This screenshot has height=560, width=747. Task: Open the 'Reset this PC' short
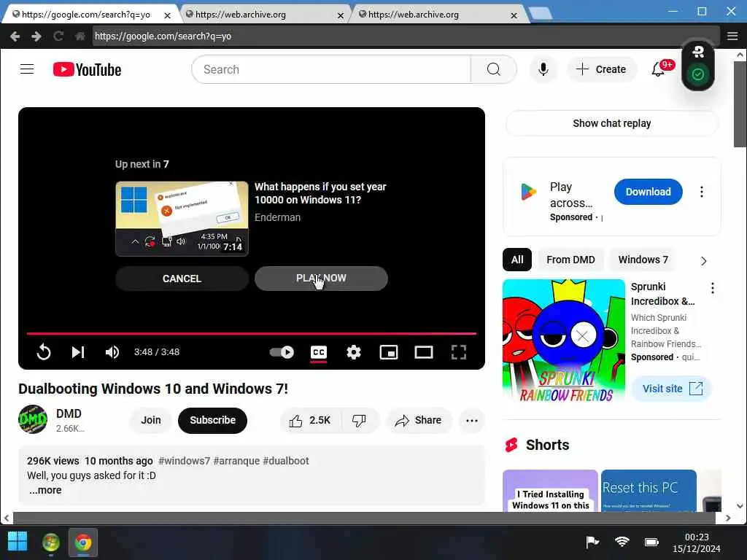pyautogui.click(x=649, y=491)
